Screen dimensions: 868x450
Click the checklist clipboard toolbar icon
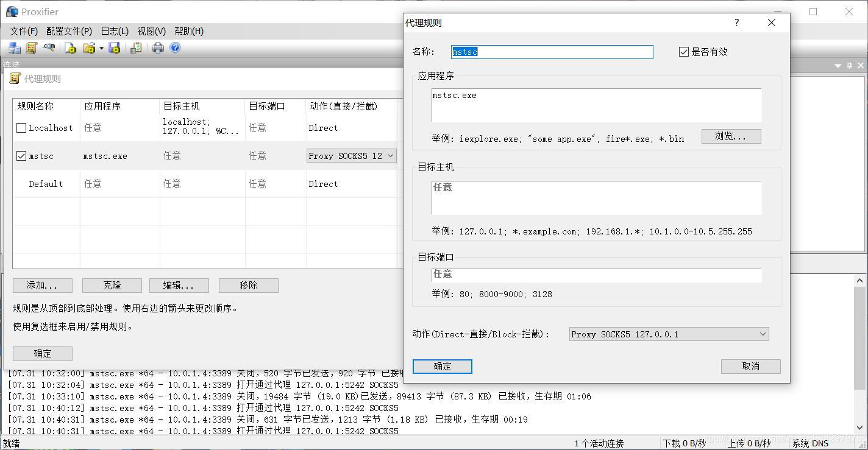click(x=136, y=47)
